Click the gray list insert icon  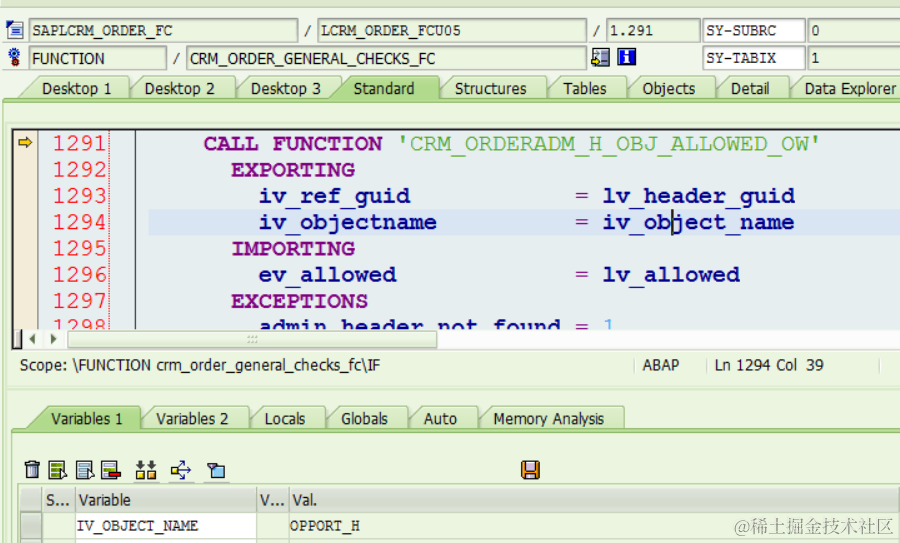coord(84,470)
